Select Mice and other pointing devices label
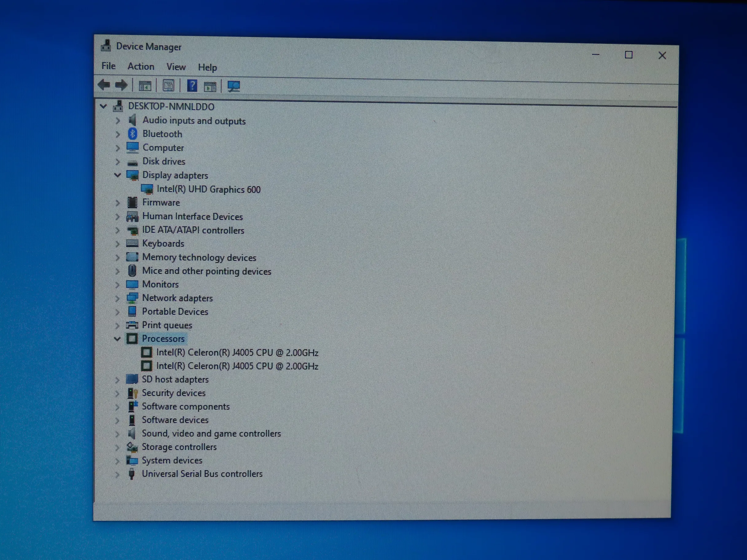Screen dimensions: 747x560 click(206, 271)
